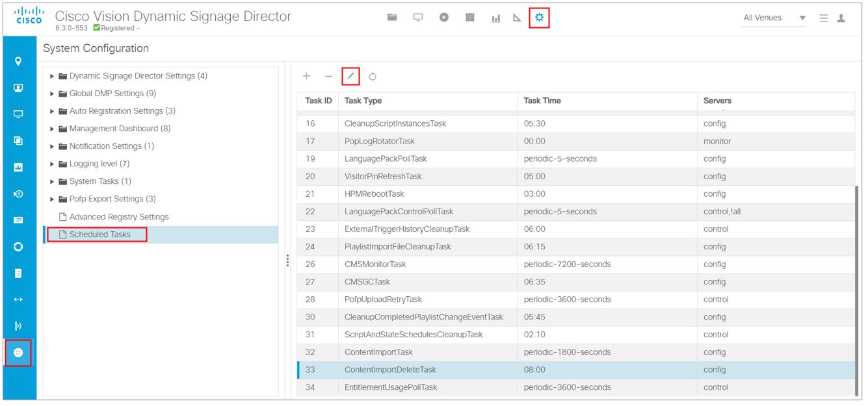This screenshot has height=406, width=868.
Task: Click the plain monitor icon in left sidebar
Action: (18, 114)
